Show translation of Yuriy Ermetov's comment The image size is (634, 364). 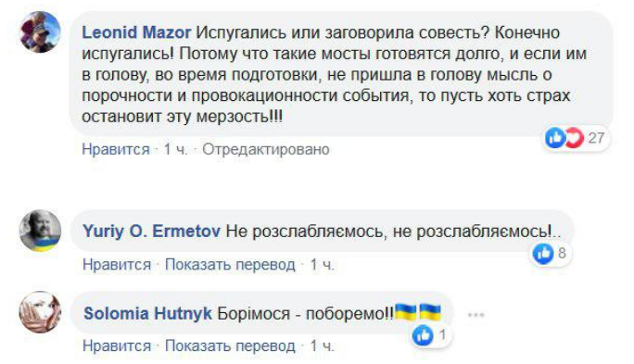coord(230,265)
